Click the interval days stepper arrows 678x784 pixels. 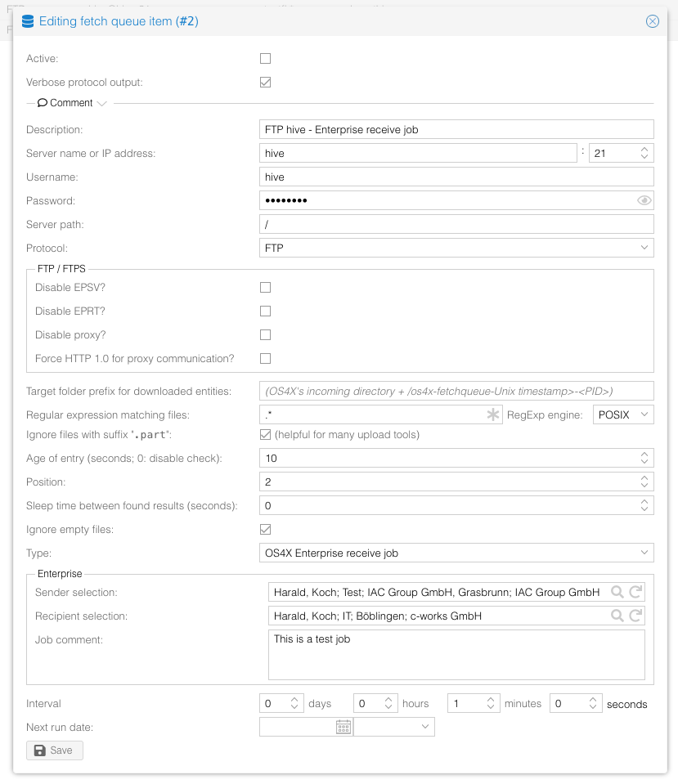coord(294,704)
